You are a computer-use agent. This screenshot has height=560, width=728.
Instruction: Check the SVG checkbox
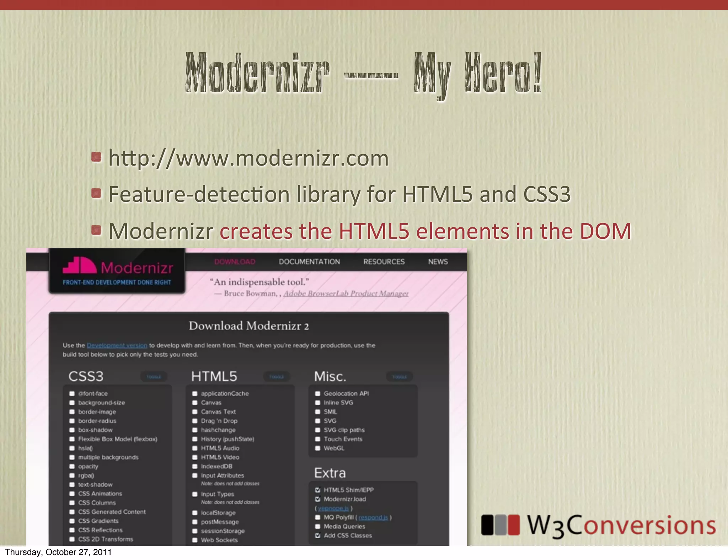(x=318, y=421)
